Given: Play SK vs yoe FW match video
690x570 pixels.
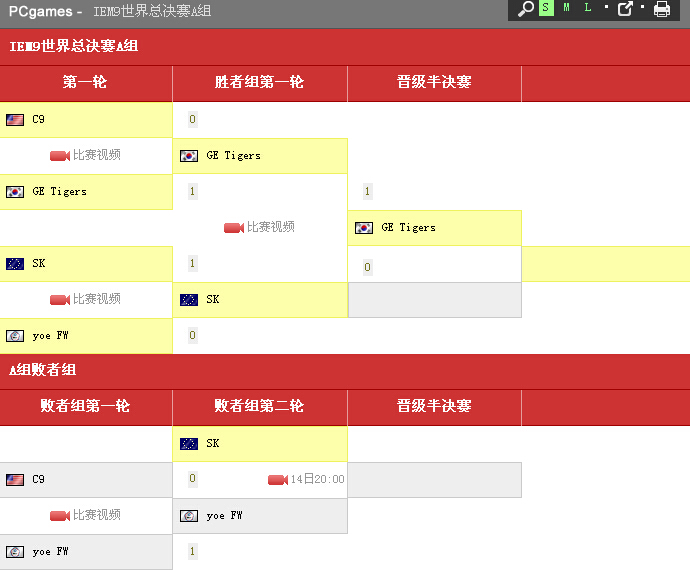Looking at the screenshot, I should (x=86, y=299).
